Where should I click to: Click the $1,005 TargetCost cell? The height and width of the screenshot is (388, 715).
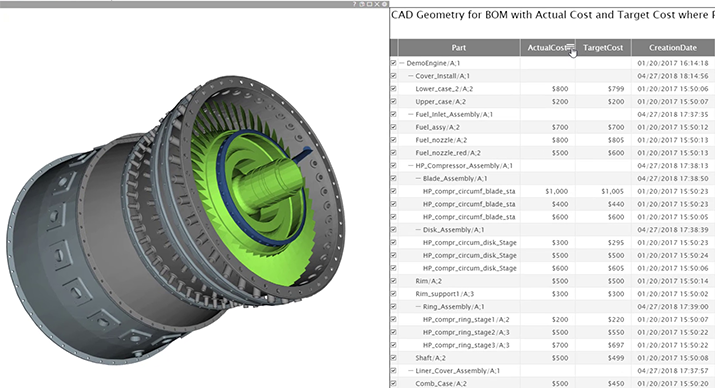point(612,191)
